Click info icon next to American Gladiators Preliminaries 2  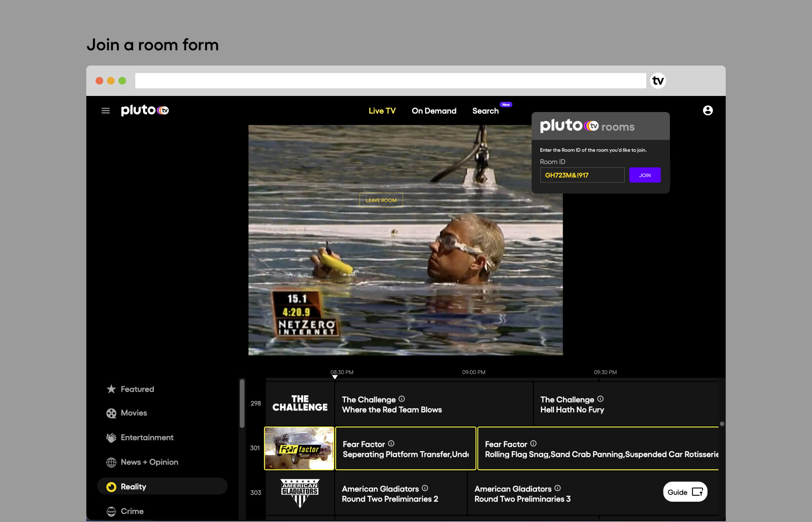coord(425,488)
